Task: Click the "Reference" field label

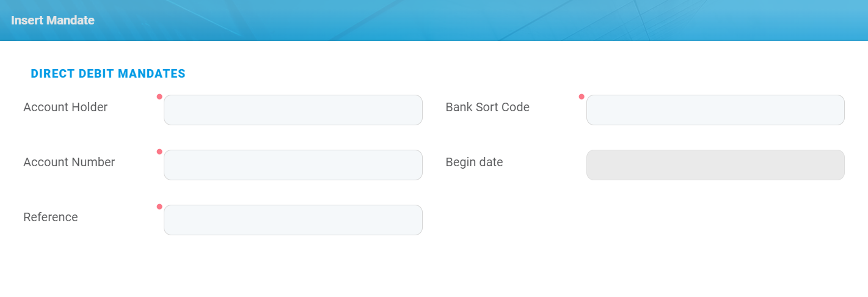Action: (x=51, y=218)
